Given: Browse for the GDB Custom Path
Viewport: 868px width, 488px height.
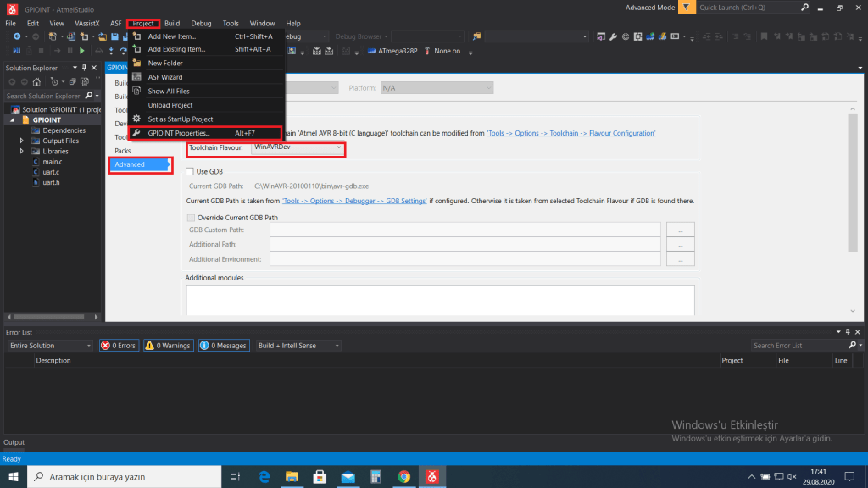Looking at the screenshot, I should coord(680,230).
